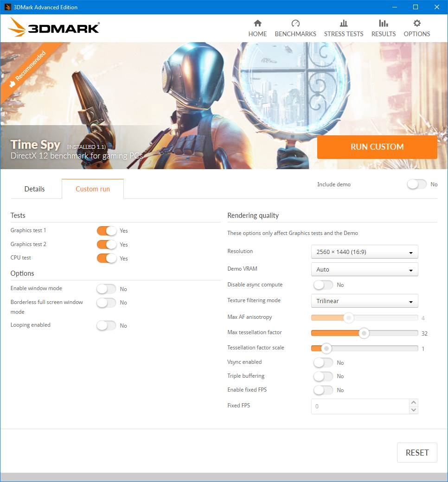This screenshot has height=482, width=448.
Task: Go to HOME in navigation
Action: click(x=257, y=34)
